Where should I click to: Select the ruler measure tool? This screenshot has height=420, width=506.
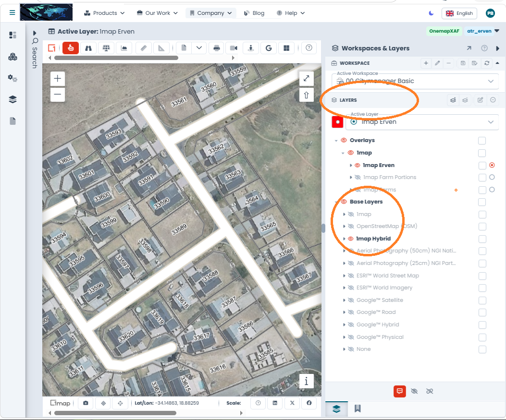144,48
